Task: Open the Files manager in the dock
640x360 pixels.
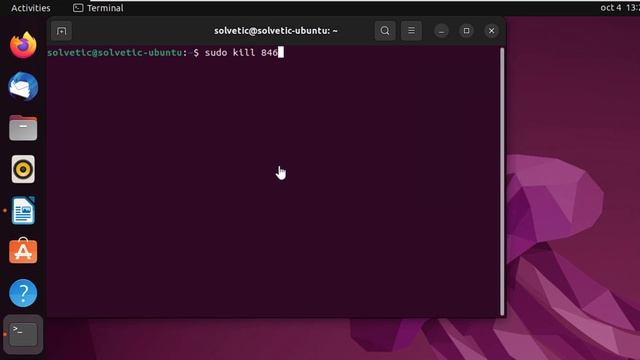Action: click(23, 128)
